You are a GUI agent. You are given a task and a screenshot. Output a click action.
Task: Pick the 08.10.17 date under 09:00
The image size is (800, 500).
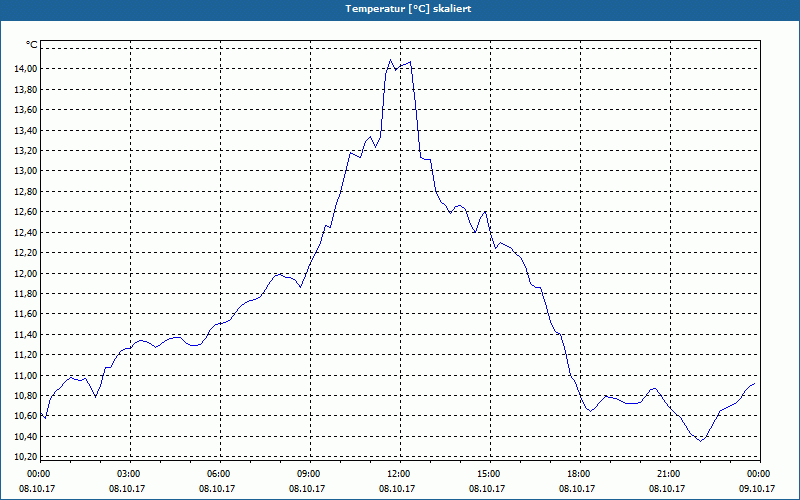[307, 488]
